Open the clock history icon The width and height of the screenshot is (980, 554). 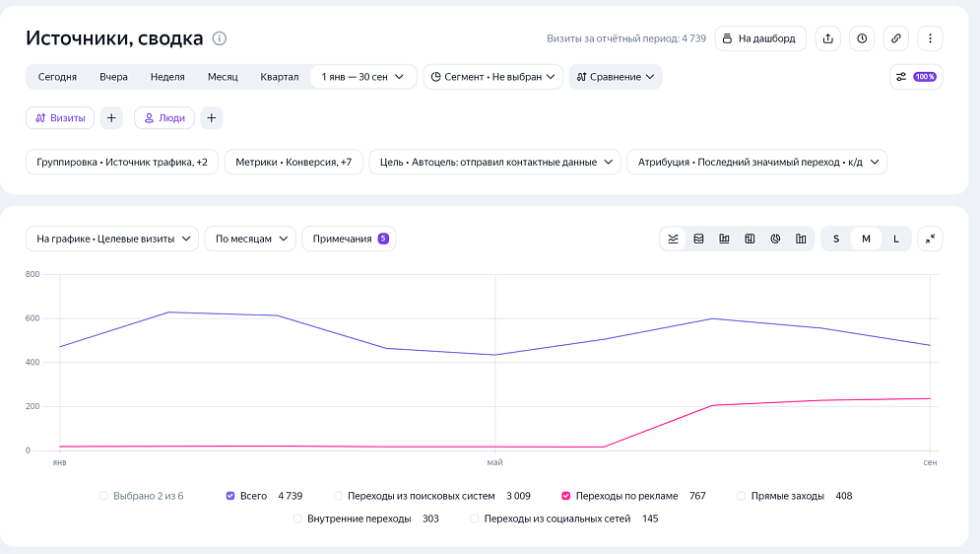(862, 38)
